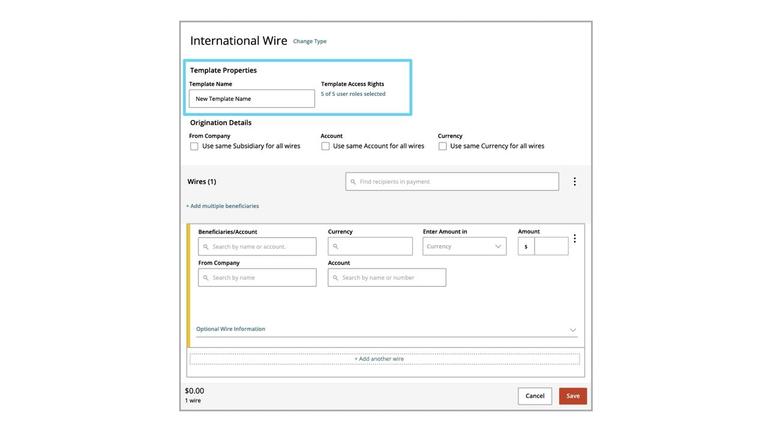This screenshot has width=768, height=432.
Task: Enable Use same Subsidiary for all wires
Action: pyautogui.click(x=194, y=146)
